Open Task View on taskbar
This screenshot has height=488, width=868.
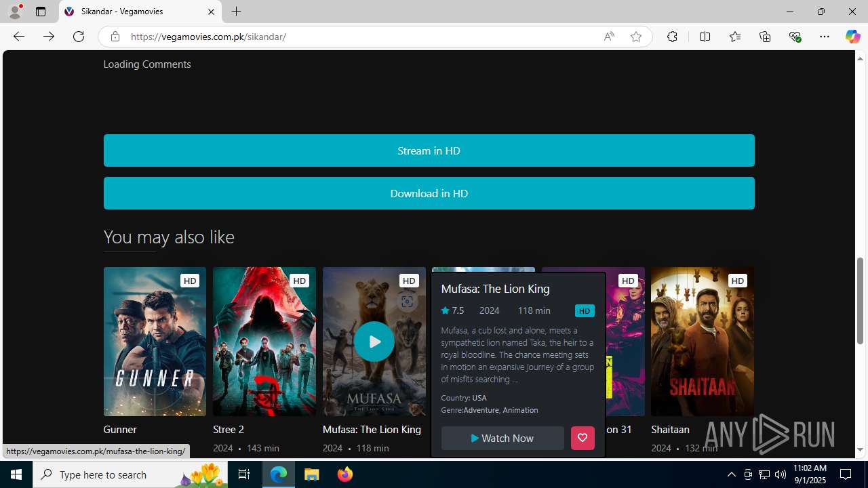click(244, 474)
